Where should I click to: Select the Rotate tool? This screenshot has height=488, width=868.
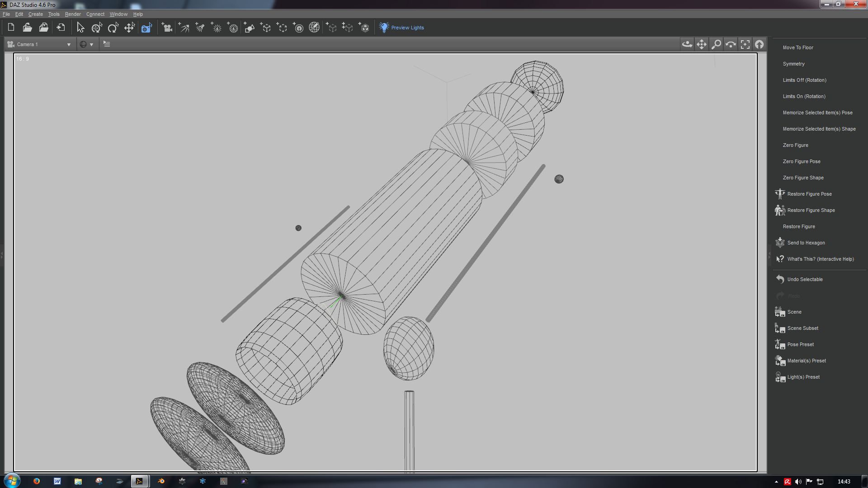tap(113, 28)
